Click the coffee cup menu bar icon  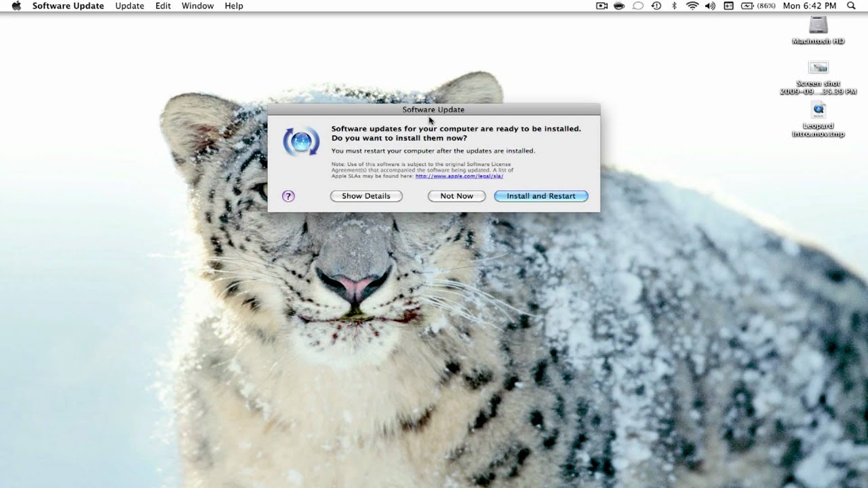click(x=619, y=5)
